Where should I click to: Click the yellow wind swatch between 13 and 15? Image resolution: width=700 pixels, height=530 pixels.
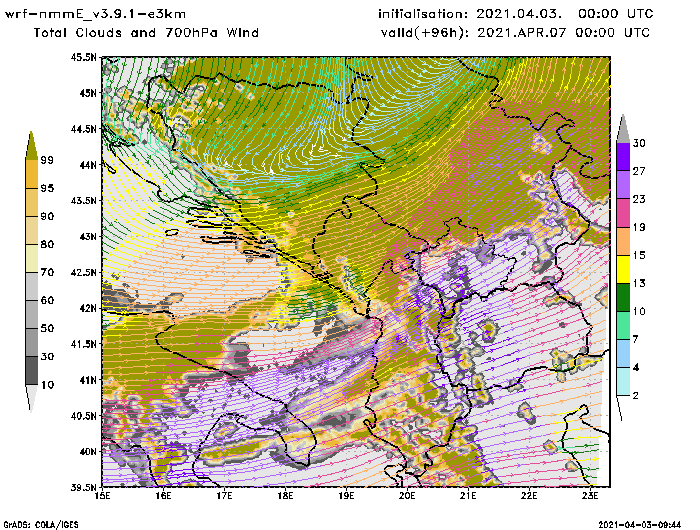click(623, 269)
